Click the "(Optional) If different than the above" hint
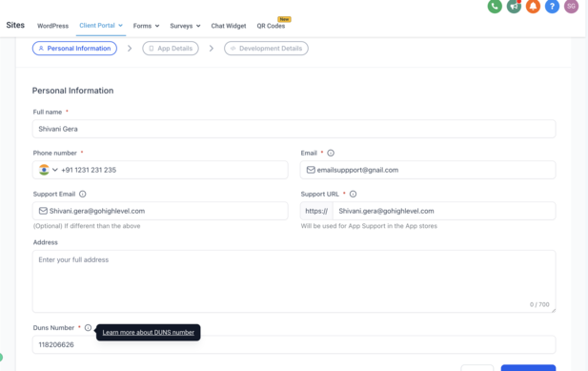This screenshot has height=371, width=588. point(87,226)
